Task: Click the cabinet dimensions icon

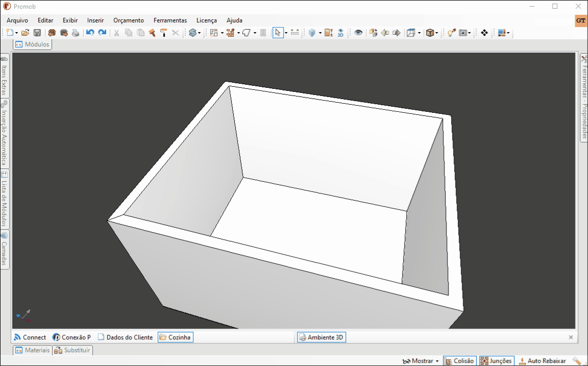Action: pyautogui.click(x=329, y=33)
